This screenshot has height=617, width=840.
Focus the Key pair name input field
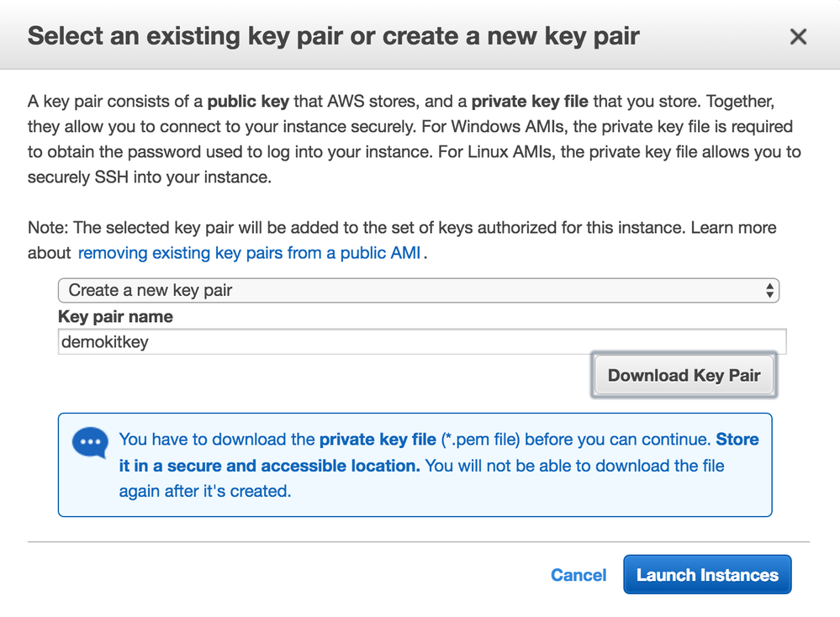[x=421, y=342]
